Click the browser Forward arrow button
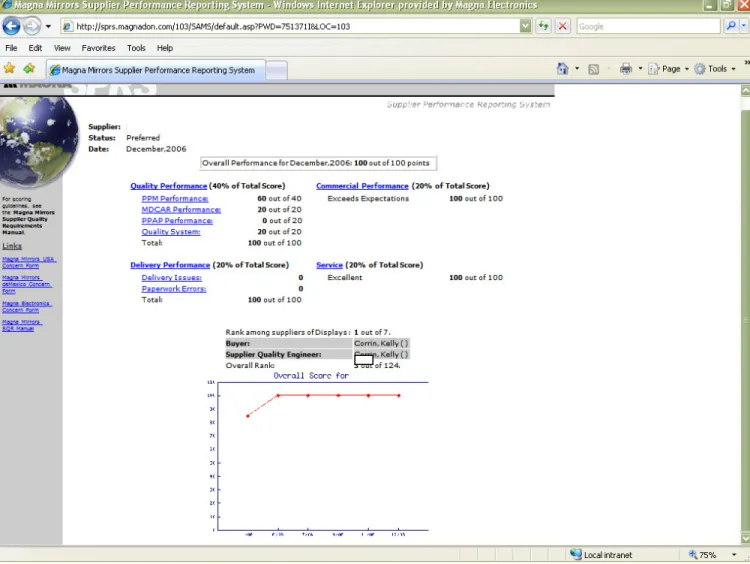Screen dimensions: 750x564 [x=32, y=26]
